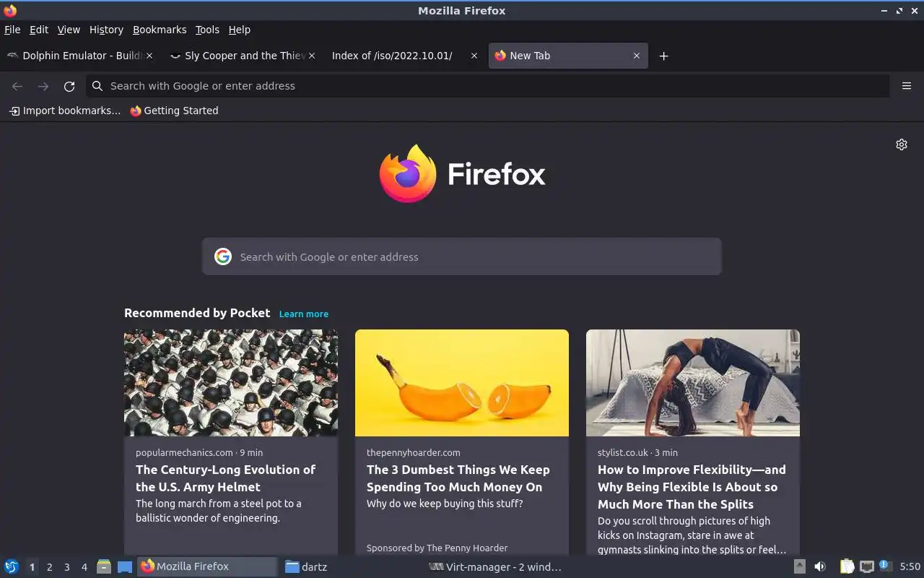Open the Help menu

point(240,30)
